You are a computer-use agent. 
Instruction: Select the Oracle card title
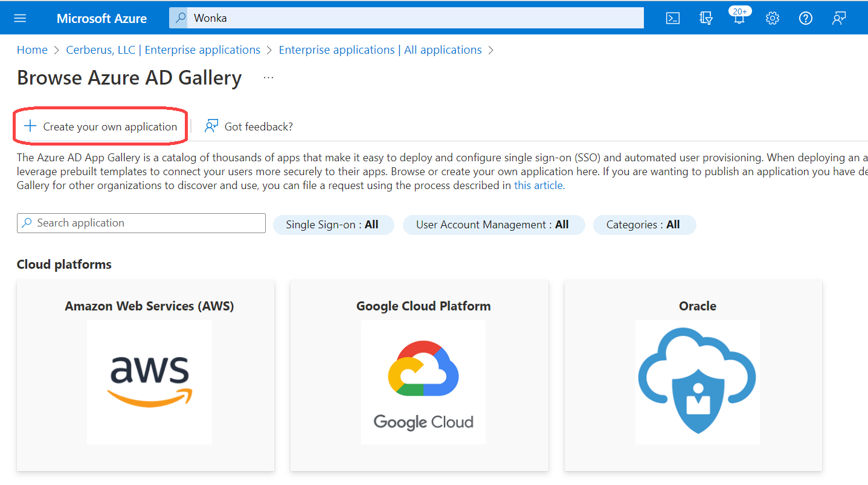[x=698, y=306]
